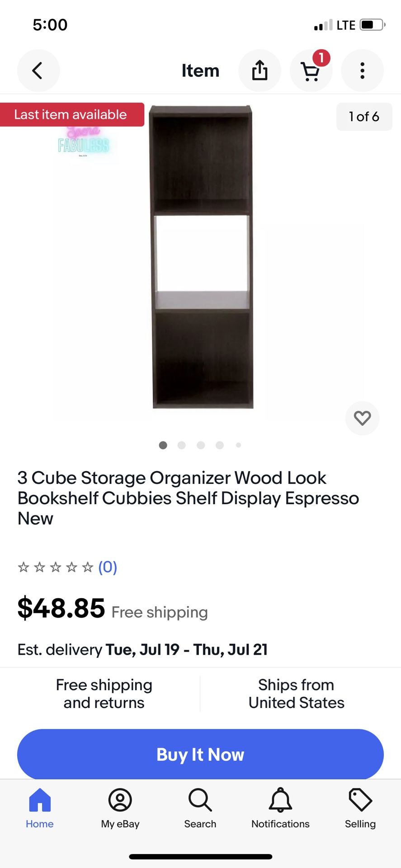Go to the Home tab

tap(40, 808)
